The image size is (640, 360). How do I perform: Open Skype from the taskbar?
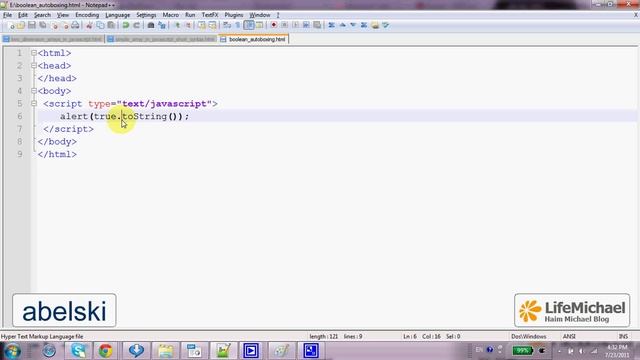[x=78, y=351]
